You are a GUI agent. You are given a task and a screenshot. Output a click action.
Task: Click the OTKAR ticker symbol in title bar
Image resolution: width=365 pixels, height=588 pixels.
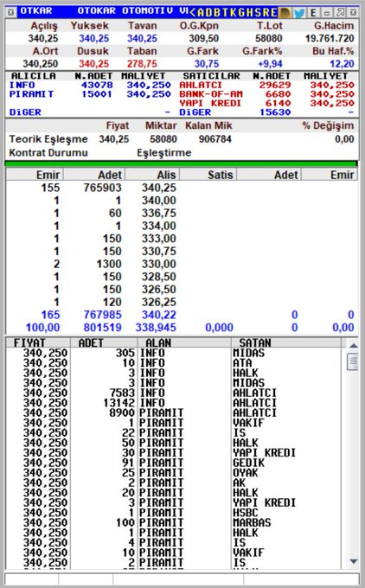(36, 11)
